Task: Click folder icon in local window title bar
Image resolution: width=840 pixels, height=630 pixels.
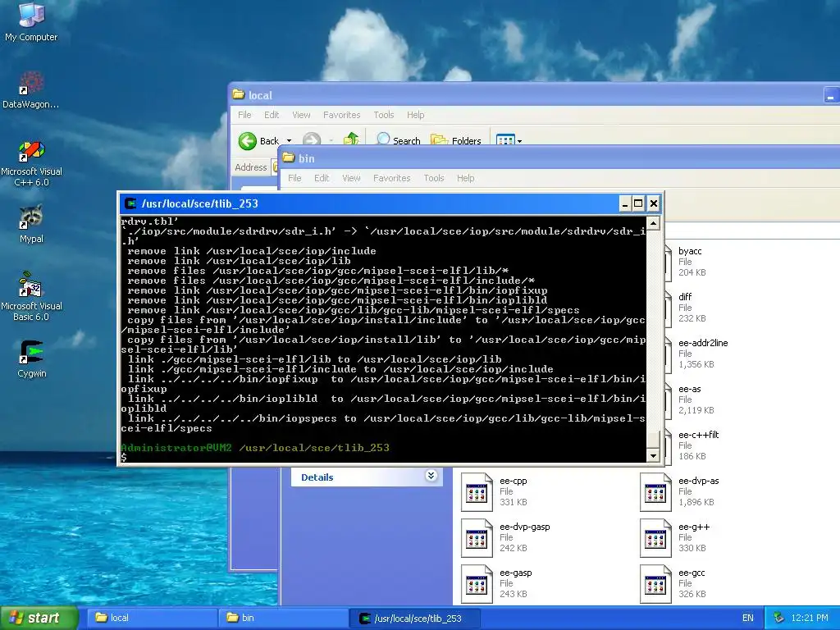Action: click(x=239, y=95)
